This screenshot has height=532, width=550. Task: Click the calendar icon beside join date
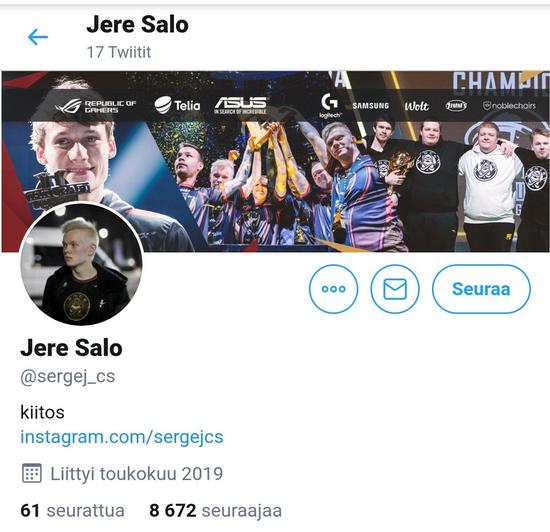tap(32, 473)
